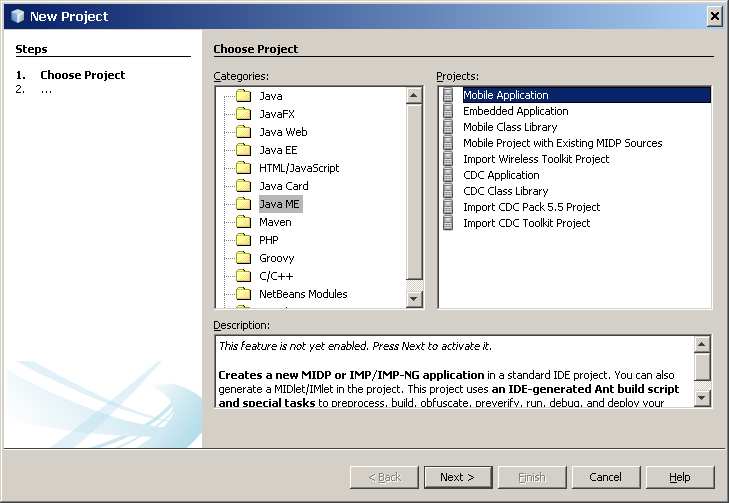Choose CDC Class Library project type
Screen dimensions: 729x503
(505, 191)
